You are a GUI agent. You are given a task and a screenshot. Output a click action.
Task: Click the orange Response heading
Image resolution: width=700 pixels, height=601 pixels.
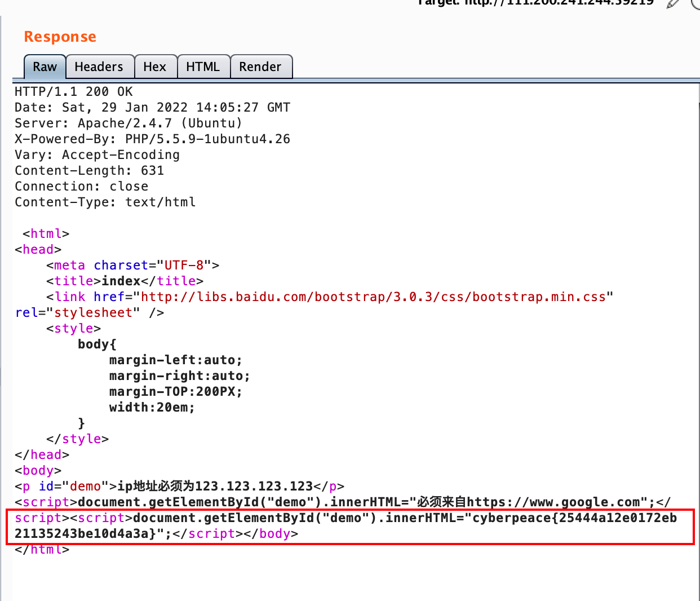(x=60, y=36)
